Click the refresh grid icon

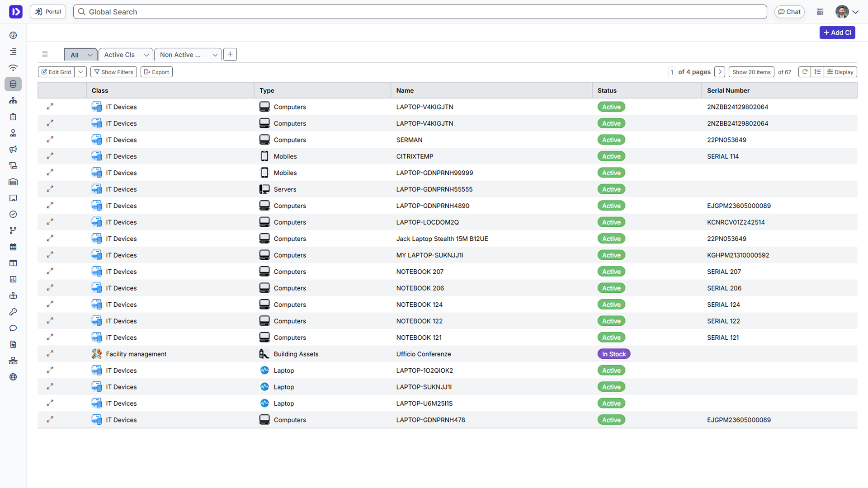click(x=805, y=72)
